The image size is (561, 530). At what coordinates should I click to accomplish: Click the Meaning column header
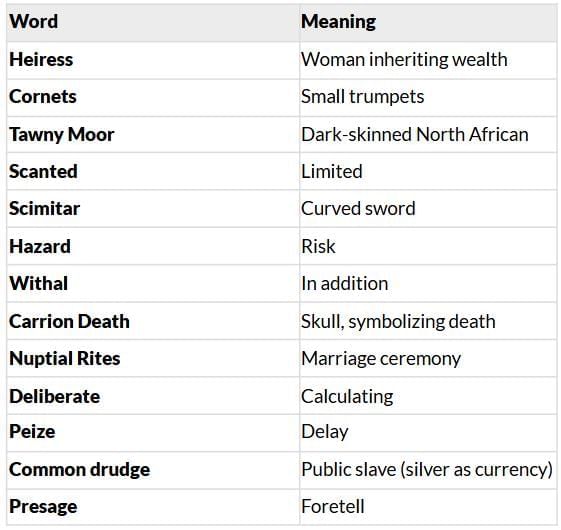(x=338, y=21)
